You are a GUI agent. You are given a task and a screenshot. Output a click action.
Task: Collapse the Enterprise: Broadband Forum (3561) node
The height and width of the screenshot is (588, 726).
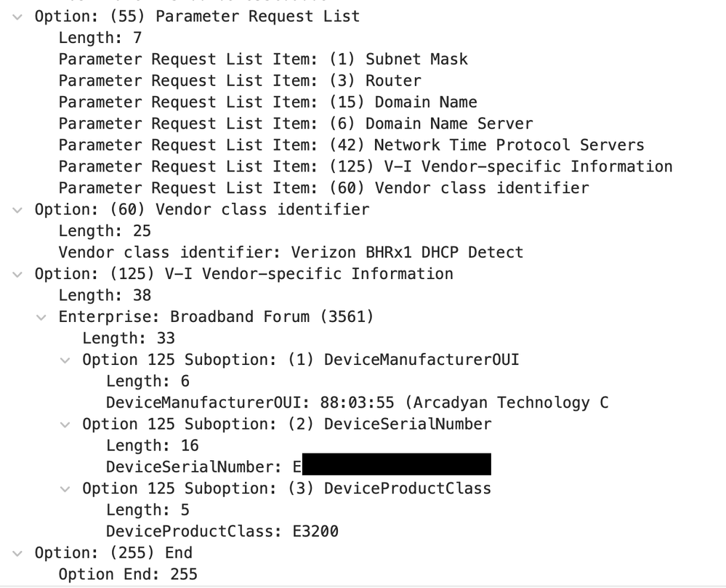click(x=41, y=317)
